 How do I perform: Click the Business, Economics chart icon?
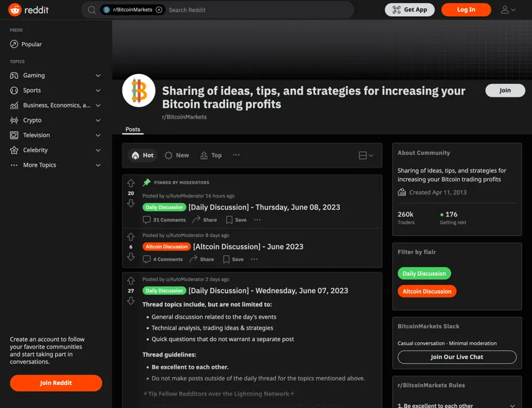point(14,106)
